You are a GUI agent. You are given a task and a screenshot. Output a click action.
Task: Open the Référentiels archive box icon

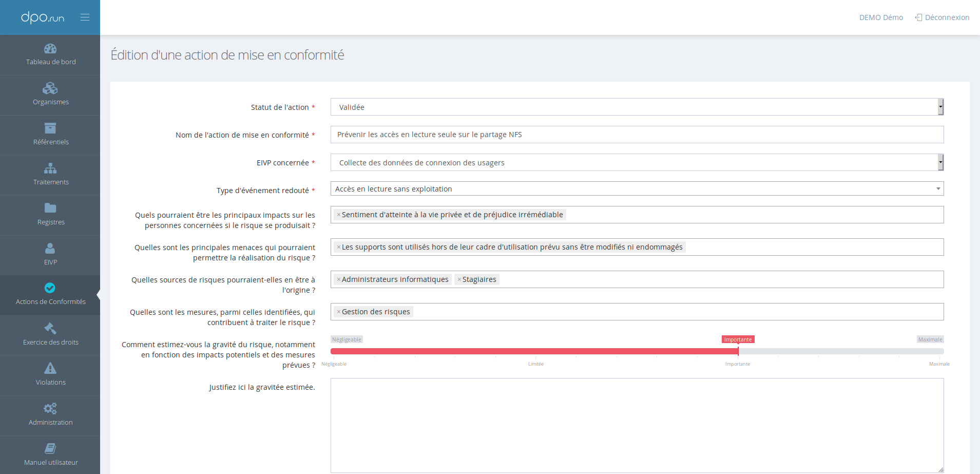click(50, 128)
